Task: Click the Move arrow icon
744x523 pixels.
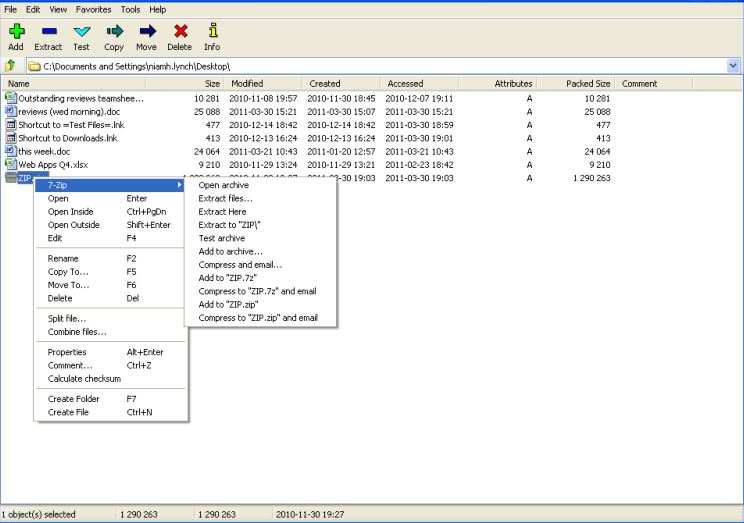Action: pyautogui.click(x=148, y=31)
